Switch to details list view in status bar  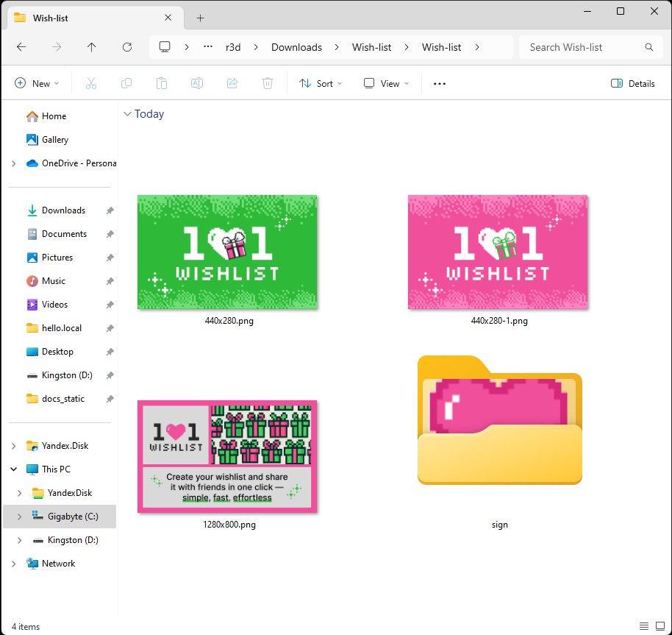tap(643, 626)
